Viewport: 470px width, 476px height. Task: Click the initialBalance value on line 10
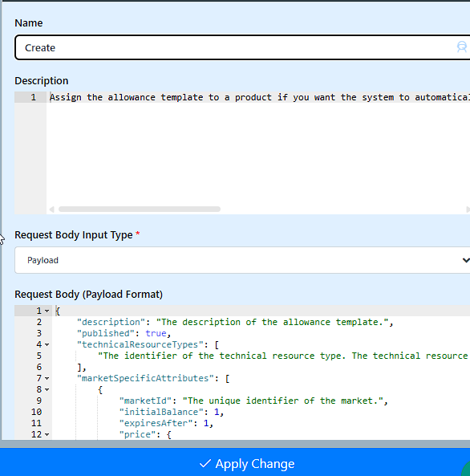[217, 412]
